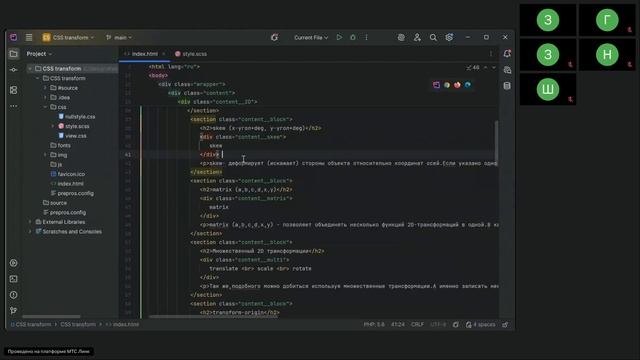This screenshot has width=640, height=360.
Task: Expand the .idea folder
Action: pyautogui.click(x=45, y=97)
